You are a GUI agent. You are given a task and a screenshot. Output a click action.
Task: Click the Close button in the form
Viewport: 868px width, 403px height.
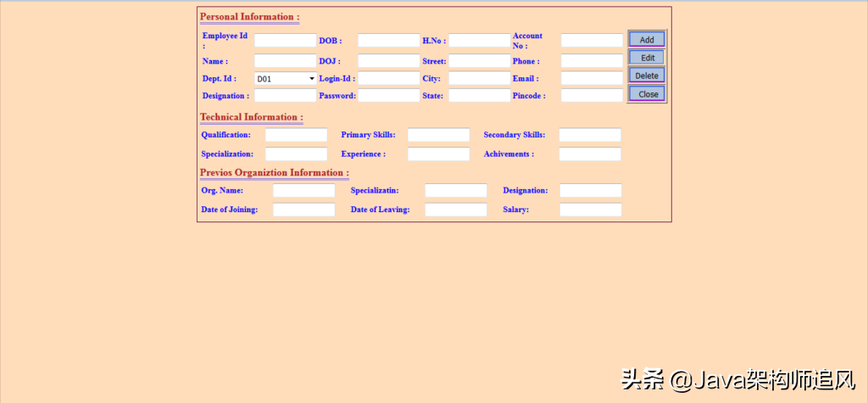tap(647, 93)
